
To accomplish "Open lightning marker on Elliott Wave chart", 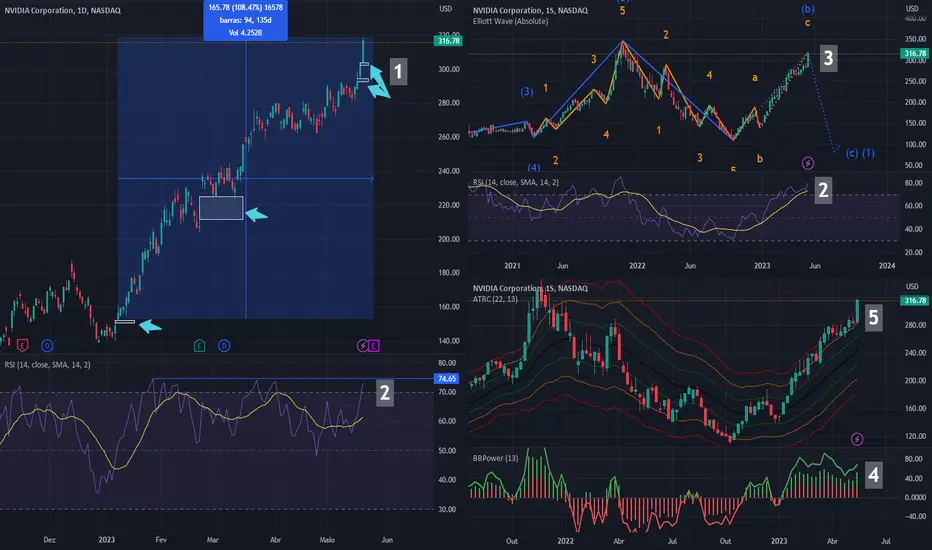I will click(x=808, y=163).
